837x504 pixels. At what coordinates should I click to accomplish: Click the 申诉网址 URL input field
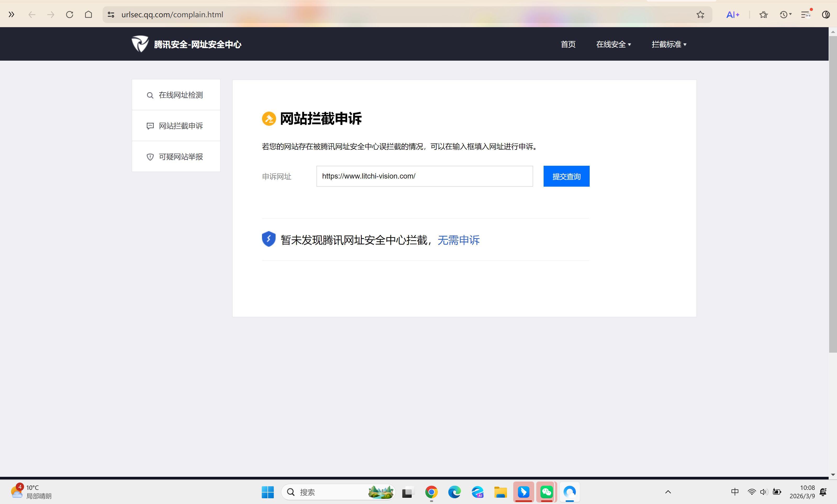(424, 176)
